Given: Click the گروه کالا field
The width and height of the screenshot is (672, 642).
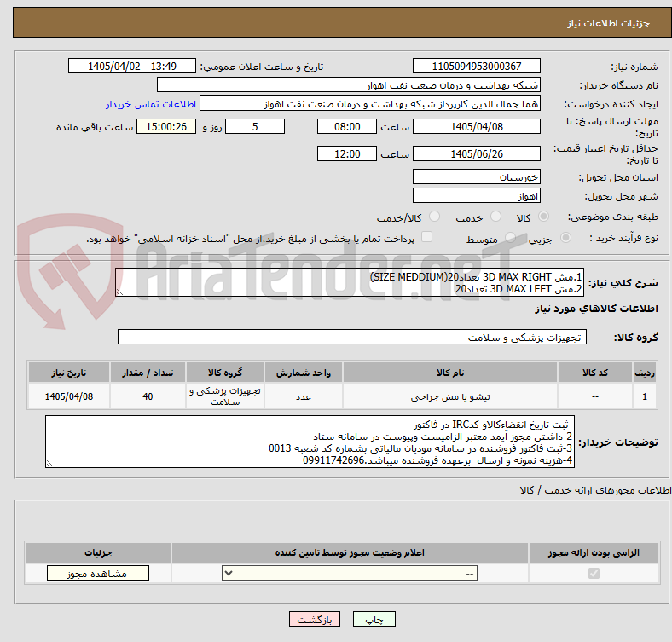Looking at the screenshot, I should (x=352, y=337).
